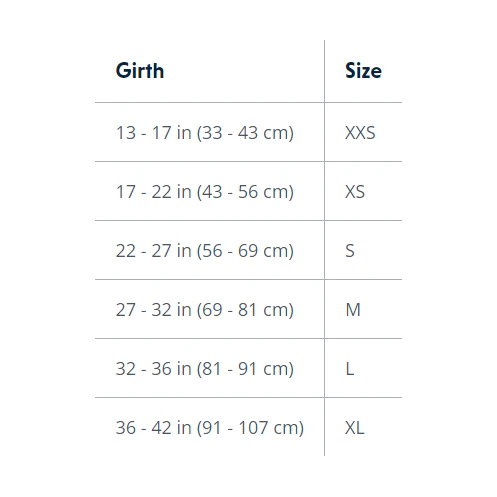Select the 27 - 32 in girth cell

210,309
